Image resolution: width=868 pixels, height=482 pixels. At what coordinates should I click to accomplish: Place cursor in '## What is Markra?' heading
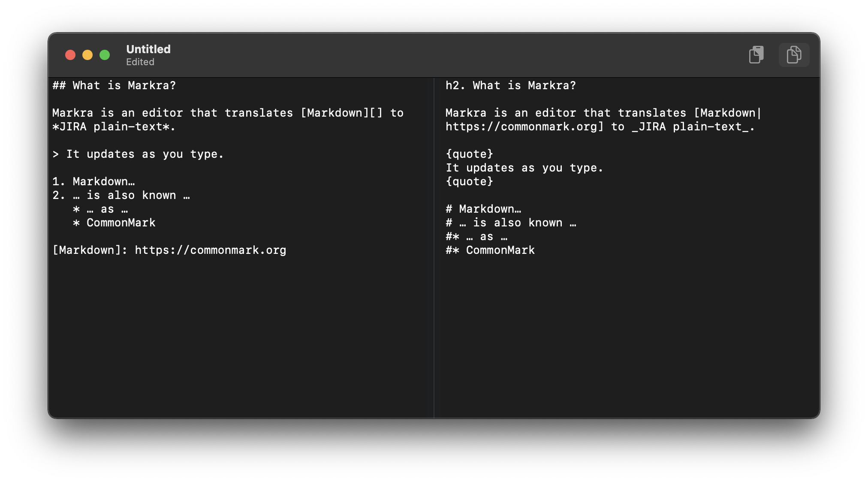tap(114, 85)
